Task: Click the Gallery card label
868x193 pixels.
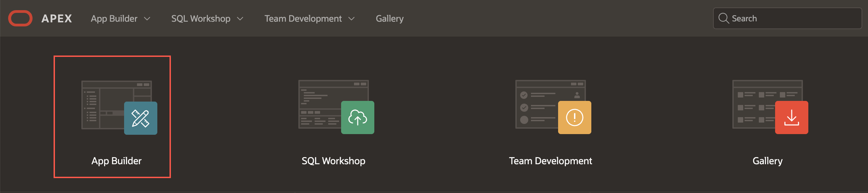Action: (x=767, y=161)
